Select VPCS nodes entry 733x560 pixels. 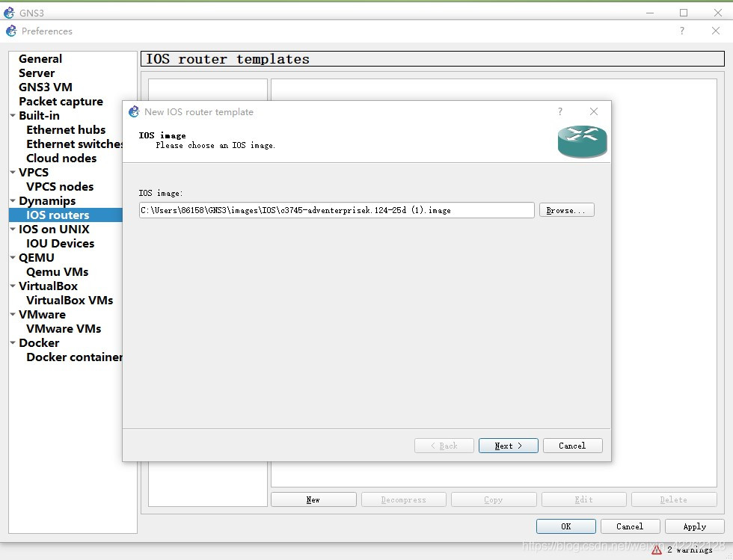tap(60, 186)
